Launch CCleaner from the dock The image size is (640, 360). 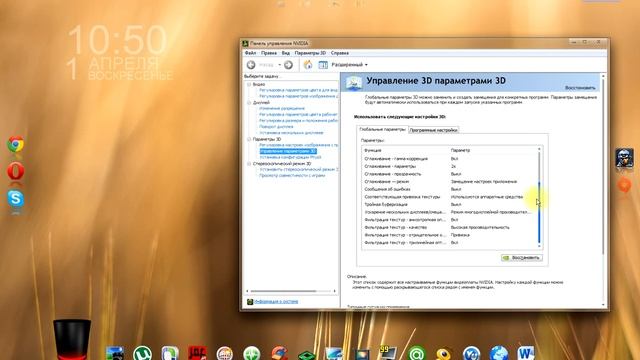(280, 353)
